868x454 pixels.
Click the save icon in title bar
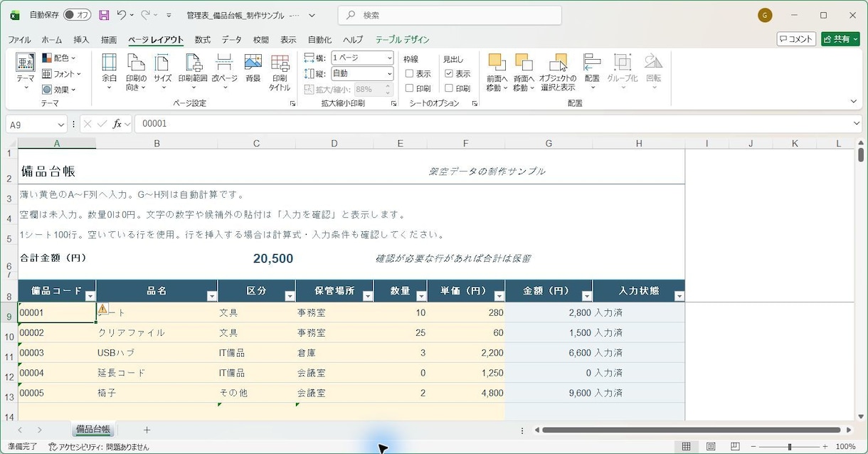click(x=104, y=15)
